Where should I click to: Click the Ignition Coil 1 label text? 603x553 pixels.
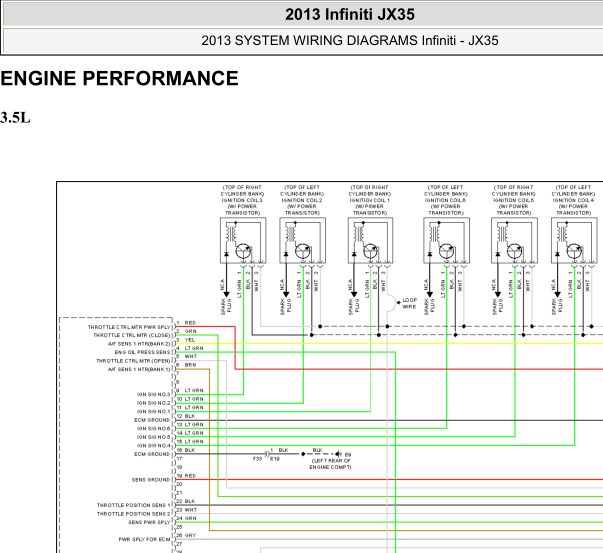pos(370,200)
